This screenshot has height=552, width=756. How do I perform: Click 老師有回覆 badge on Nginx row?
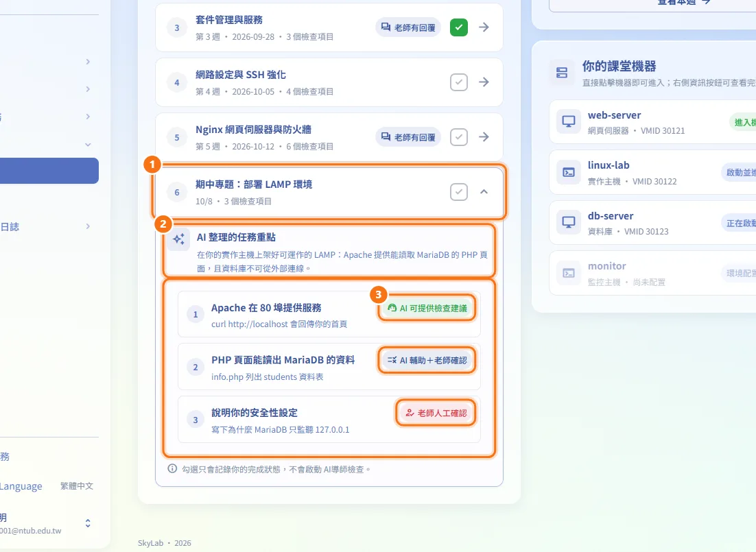pyautogui.click(x=408, y=137)
